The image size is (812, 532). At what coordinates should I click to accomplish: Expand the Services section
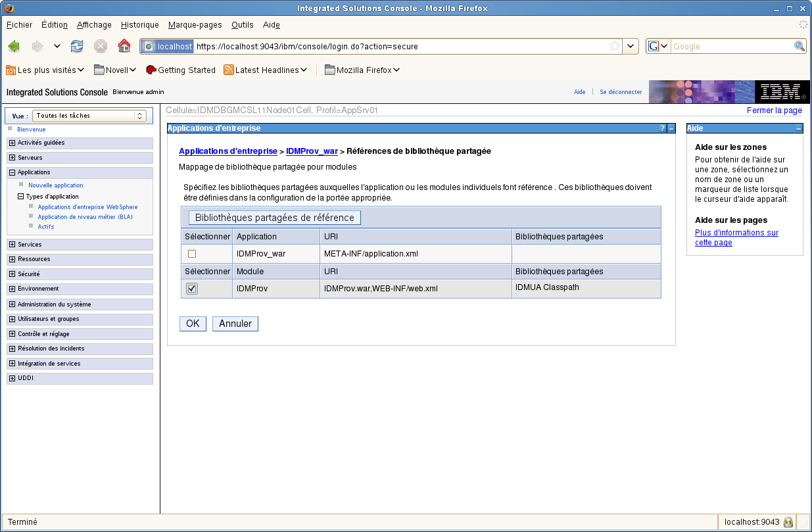coord(12,245)
